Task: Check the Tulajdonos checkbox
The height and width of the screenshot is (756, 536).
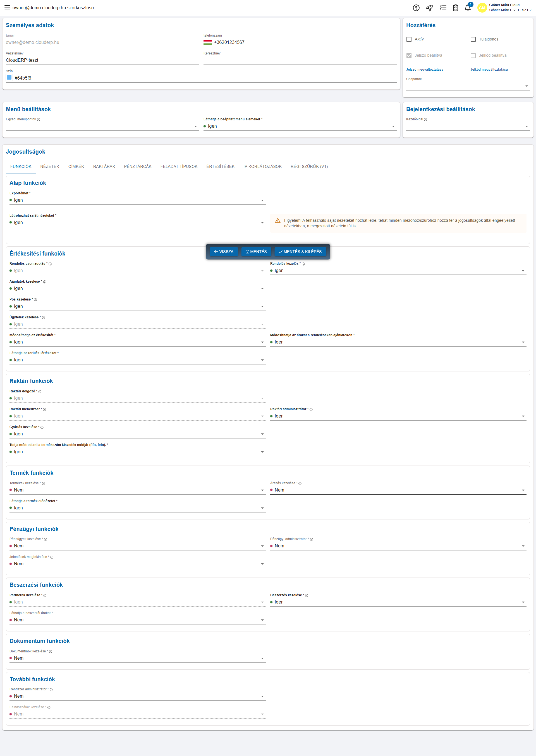Action: pyautogui.click(x=473, y=39)
